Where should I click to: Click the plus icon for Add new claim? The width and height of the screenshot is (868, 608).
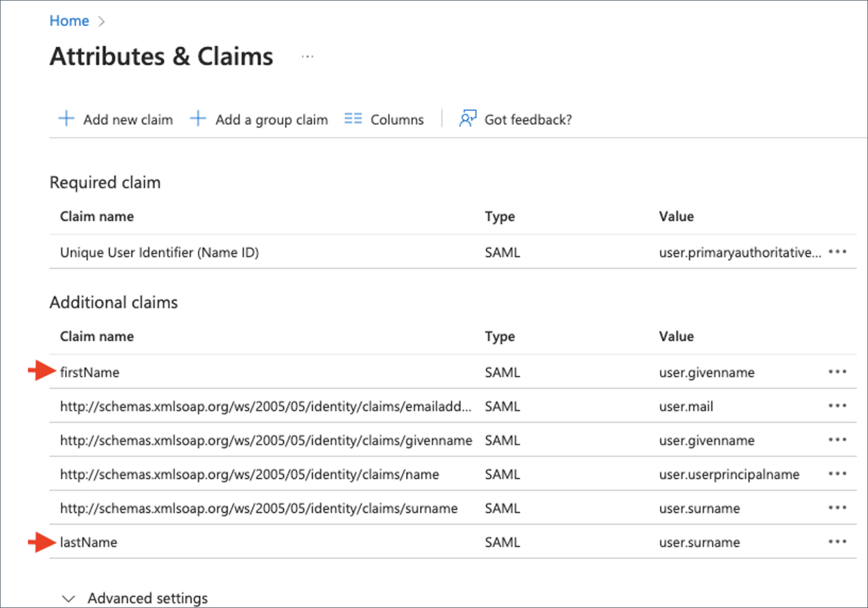[66, 119]
